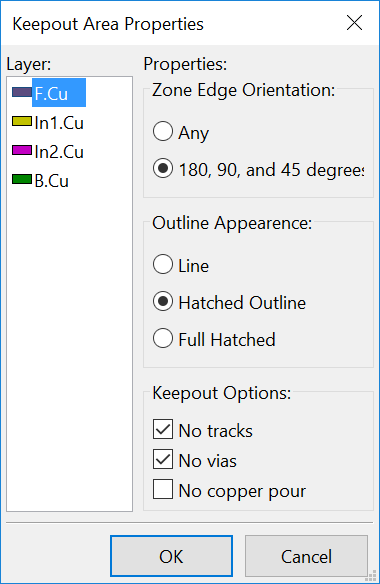Click the purple F.Cu color swatch
Image resolution: width=380 pixels, height=584 pixels.
point(22,92)
